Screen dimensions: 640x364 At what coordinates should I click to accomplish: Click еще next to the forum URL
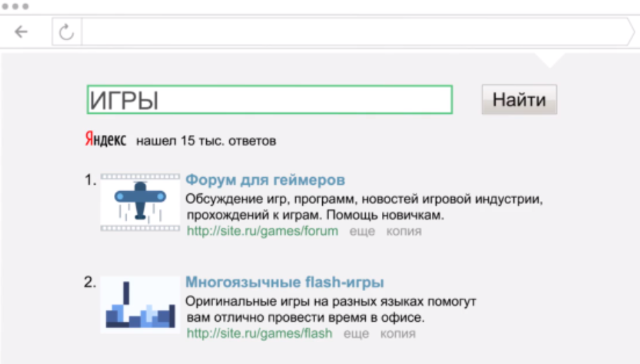(362, 231)
